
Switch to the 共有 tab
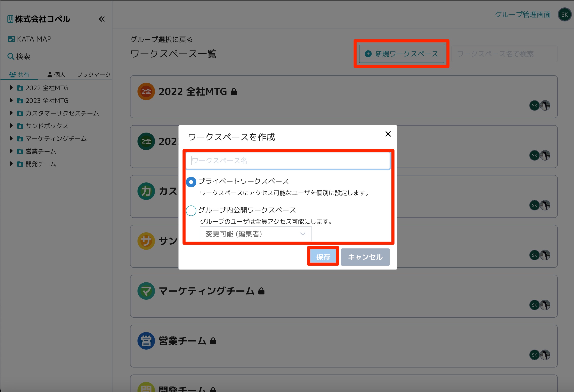tap(19, 75)
